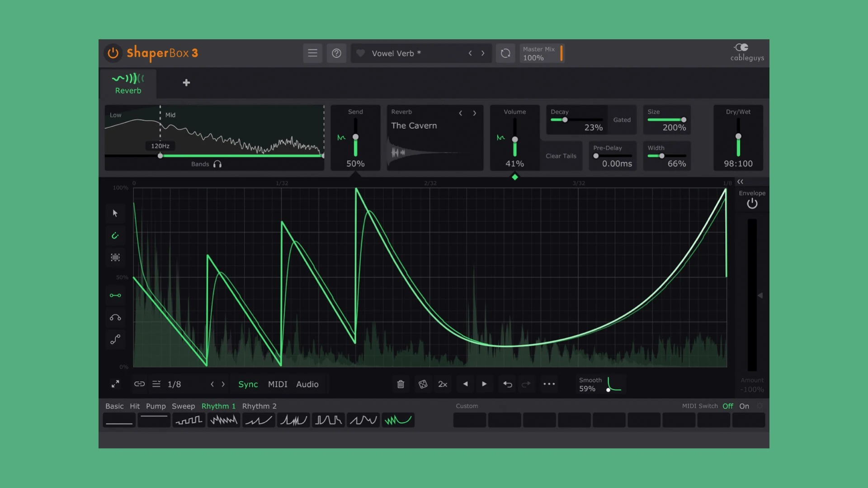Open the help question mark

coord(336,53)
